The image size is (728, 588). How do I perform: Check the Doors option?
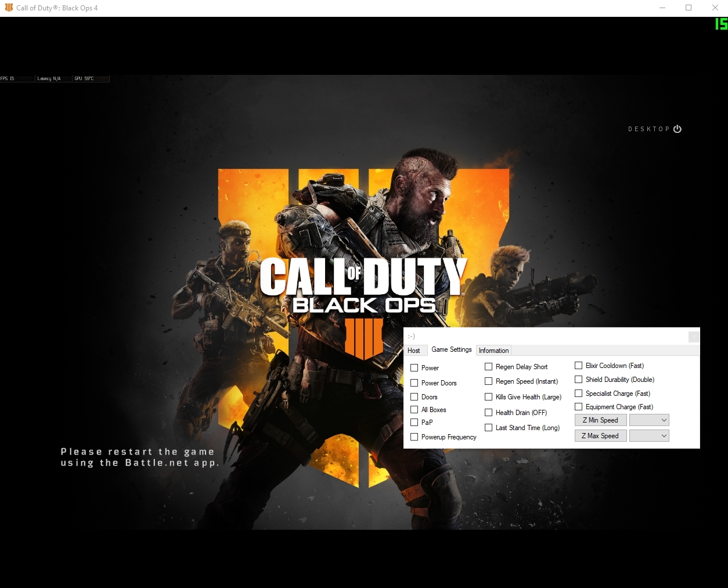pyautogui.click(x=415, y=397)
